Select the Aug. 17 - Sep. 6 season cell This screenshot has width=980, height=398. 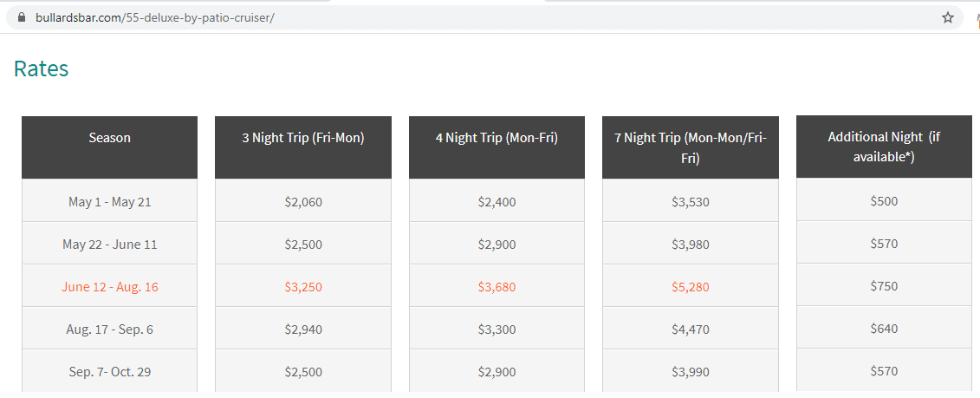(x=109, y=329)
